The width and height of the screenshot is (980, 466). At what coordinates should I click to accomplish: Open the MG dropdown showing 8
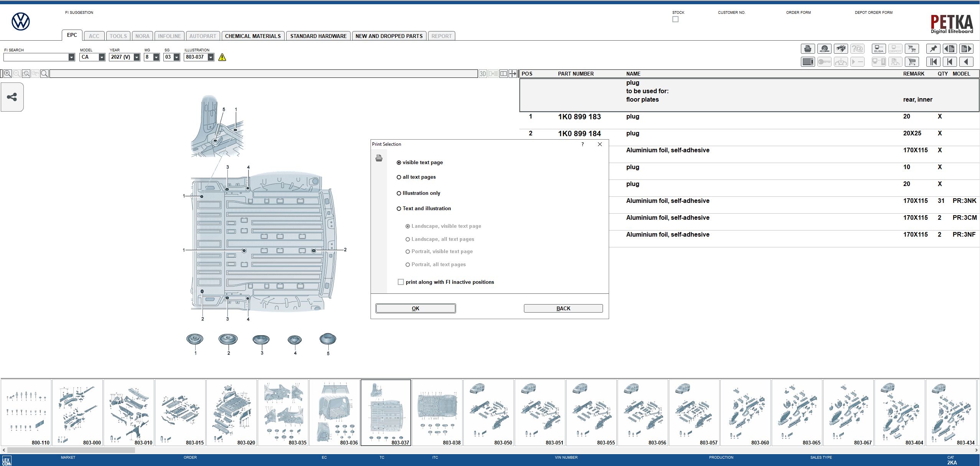[156, 57]
